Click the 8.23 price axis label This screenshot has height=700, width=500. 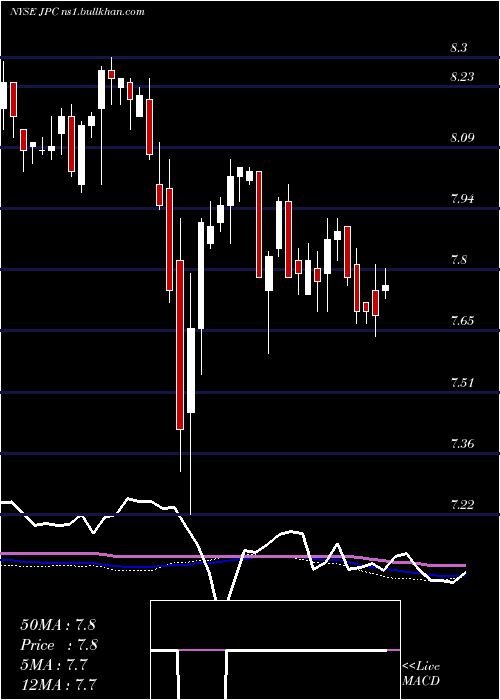pyautogui.click(x=462, y=77)
